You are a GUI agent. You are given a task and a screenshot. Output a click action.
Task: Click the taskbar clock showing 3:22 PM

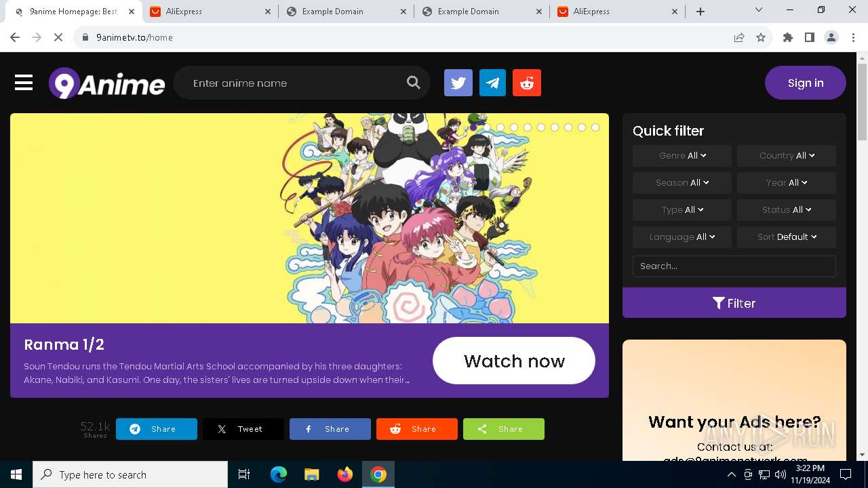click(810, 474)
